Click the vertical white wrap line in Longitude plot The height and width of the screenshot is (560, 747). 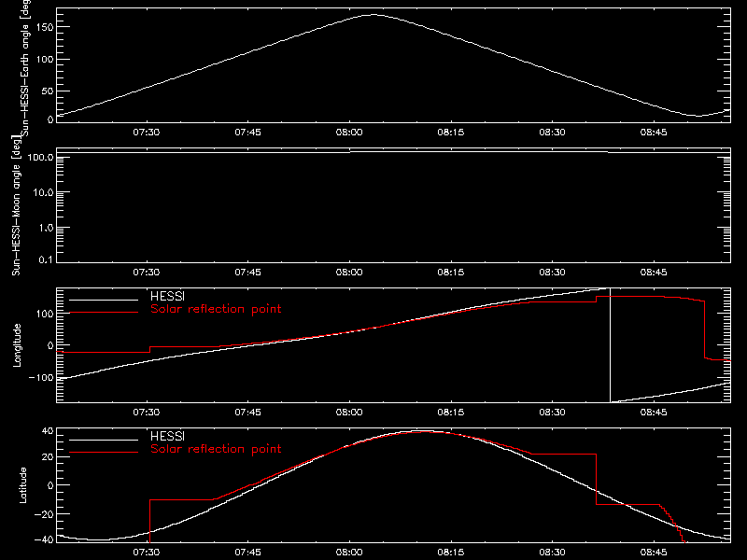(610, 345)
